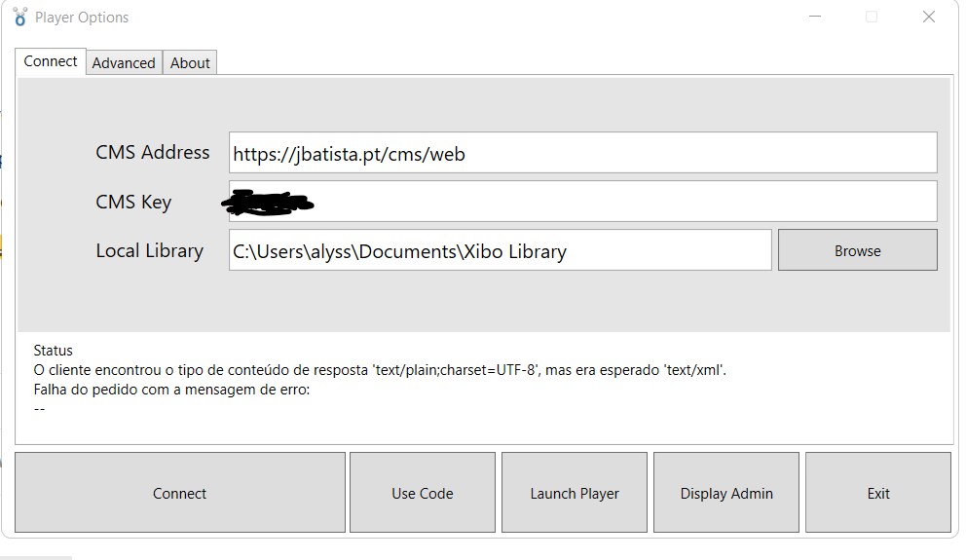Image resolution: width=966 pixels, height=560 pixels.
Task: Click the CMS Address label
Action: tap(153, 153)
